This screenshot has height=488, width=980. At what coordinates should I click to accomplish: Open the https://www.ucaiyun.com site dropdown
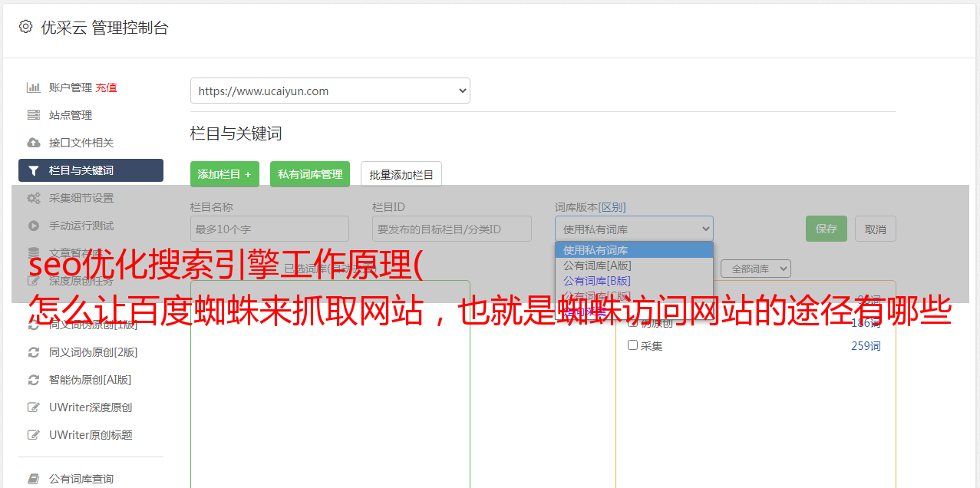[330, 91]
